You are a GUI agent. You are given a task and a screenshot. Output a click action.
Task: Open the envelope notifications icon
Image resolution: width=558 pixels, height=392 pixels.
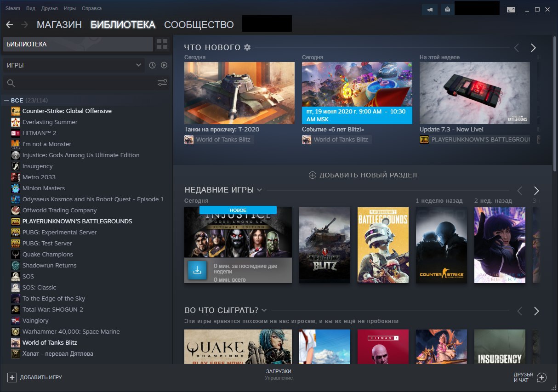pyautogui.click(x=446, y=9)
